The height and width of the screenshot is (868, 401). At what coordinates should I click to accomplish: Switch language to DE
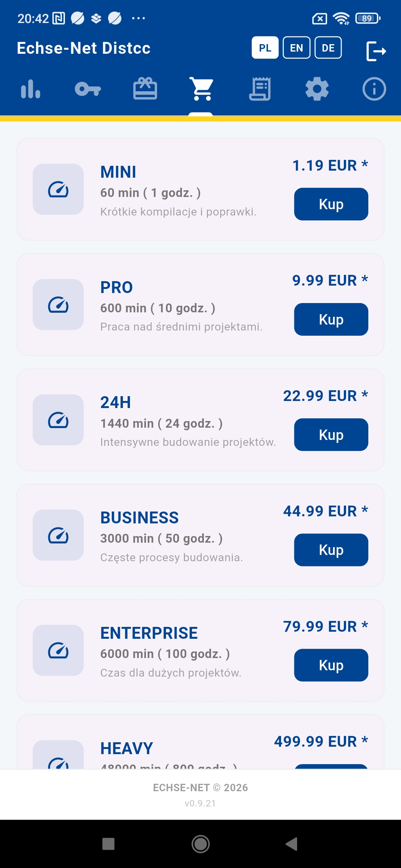click(x=328, y=48)
